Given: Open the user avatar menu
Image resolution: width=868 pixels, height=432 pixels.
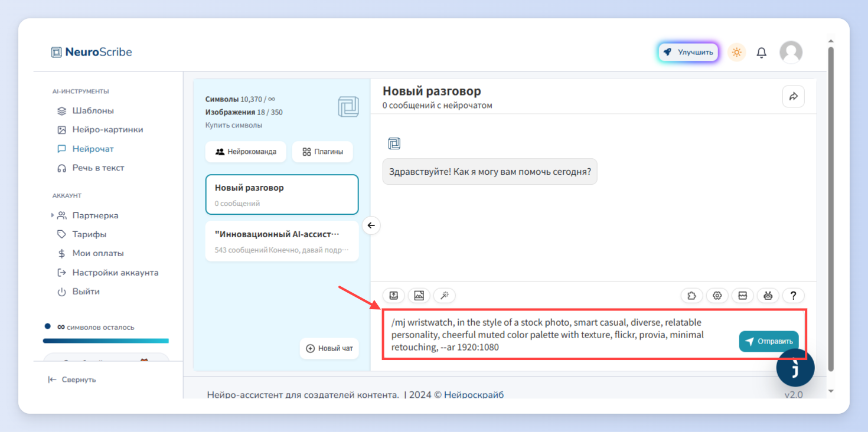Looking at the screenshot, I should click(791, 53).
